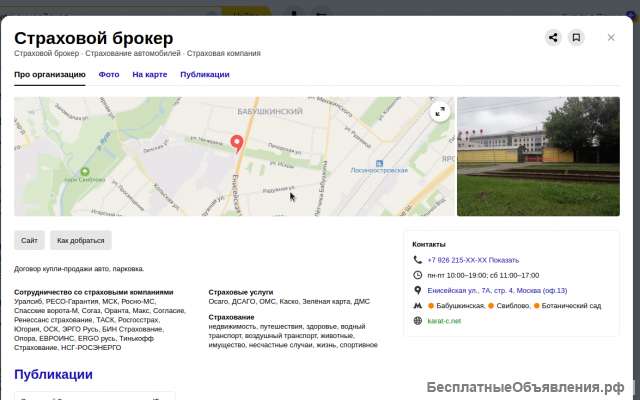Screen dimensions: 640x400
Task: Click the green park marker on map
Action: click(x=85, y=171)
